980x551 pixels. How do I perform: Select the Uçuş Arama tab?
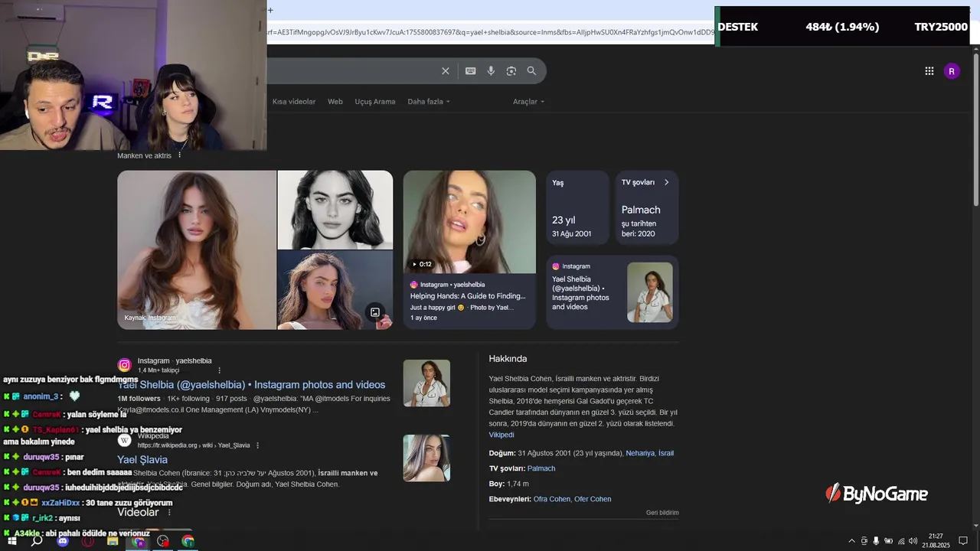[375, 102]
